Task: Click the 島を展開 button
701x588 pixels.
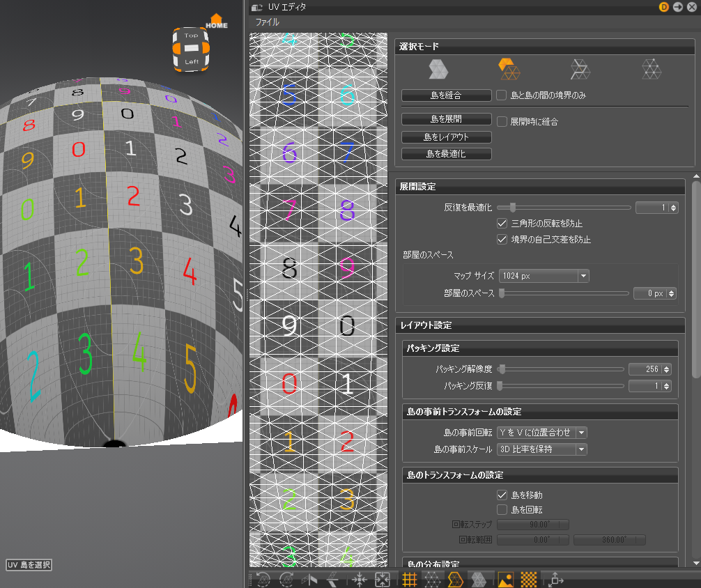Action: coord(446,119)
